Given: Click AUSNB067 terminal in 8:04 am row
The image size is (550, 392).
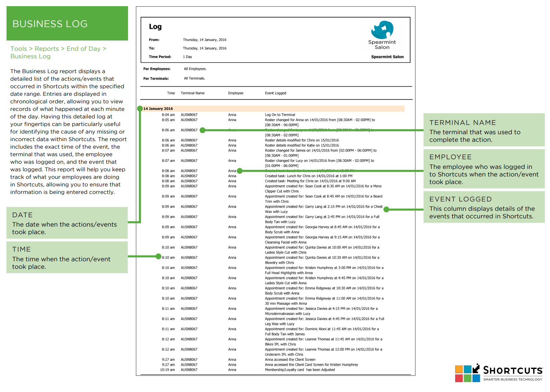Looking at the screenshot, I should 189,115.
